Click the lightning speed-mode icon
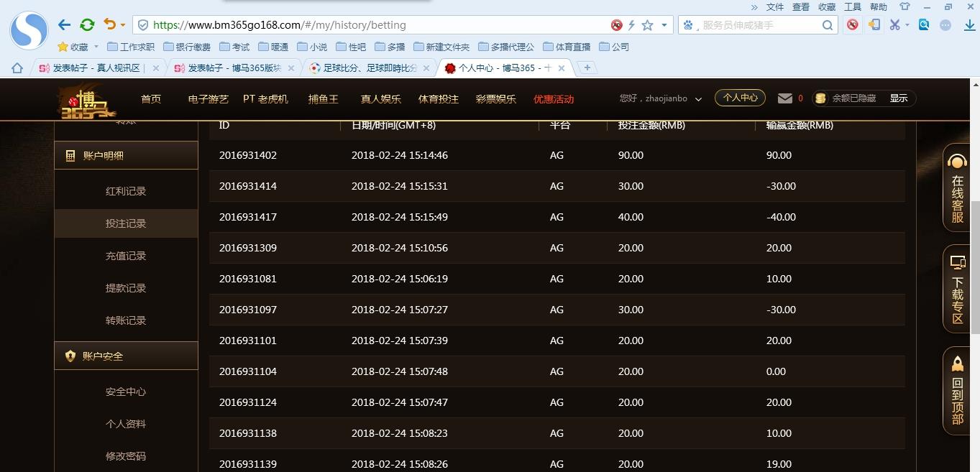The image size is (980, 472). coord(631,25)
